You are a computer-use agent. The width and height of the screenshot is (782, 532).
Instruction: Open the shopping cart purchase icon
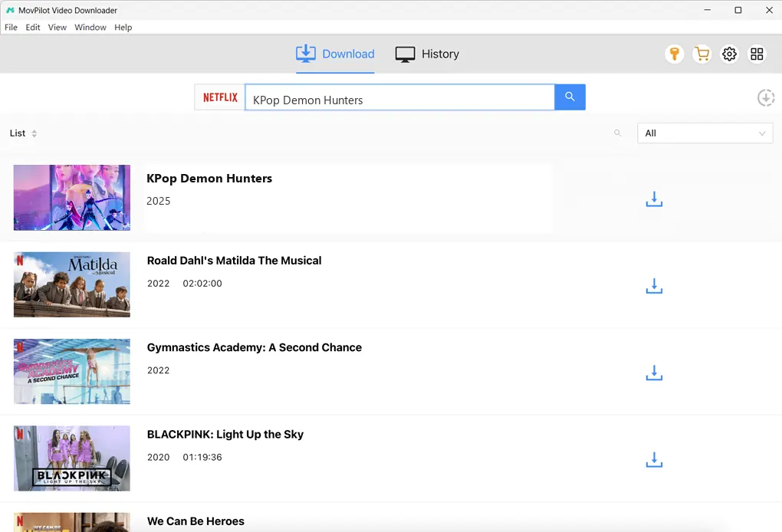coord(701,54)
